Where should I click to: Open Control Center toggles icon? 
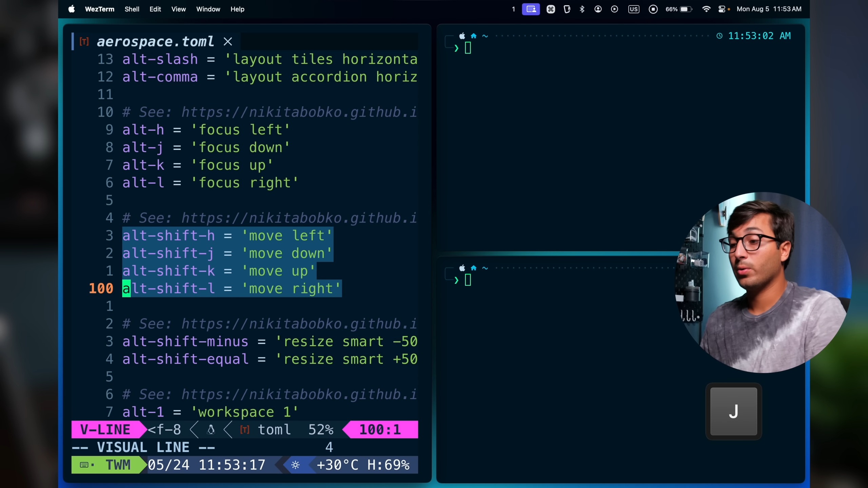722,9
